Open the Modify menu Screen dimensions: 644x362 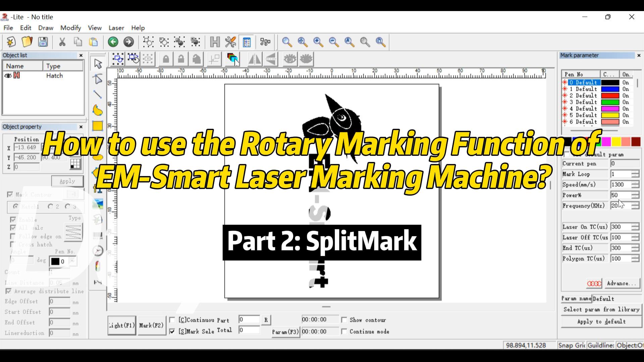[70, 28]
